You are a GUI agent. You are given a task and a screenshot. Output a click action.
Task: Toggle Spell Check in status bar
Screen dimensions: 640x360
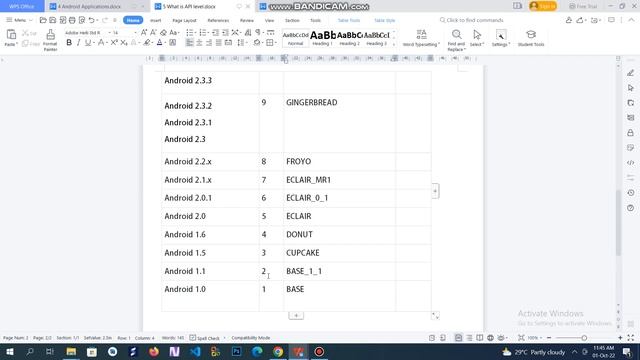click(x=204, y=338)
